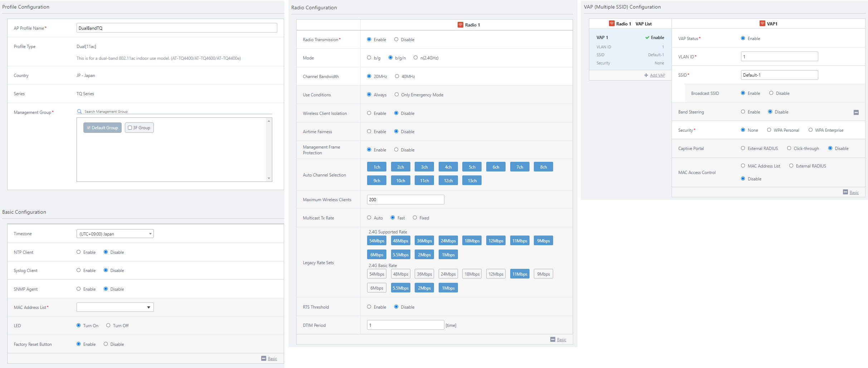868x368 pixels.
Task: Collapse Band Steering section with minus icon
Action: [x=856, y=112]
